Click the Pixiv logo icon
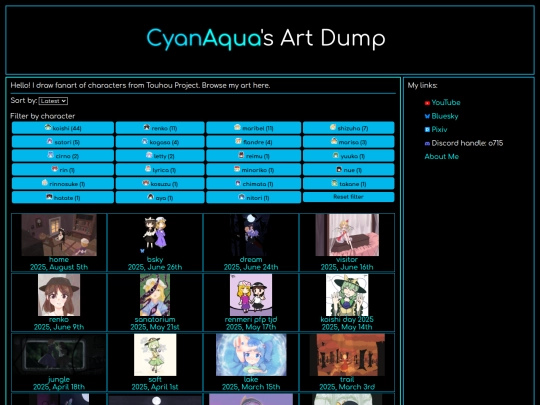The width and height of the screenshot is (540, 405). 427,130
